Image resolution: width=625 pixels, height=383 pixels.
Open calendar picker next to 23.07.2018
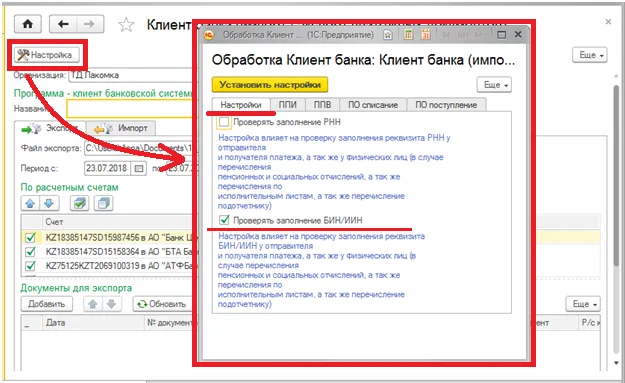(x=139, y=169)
